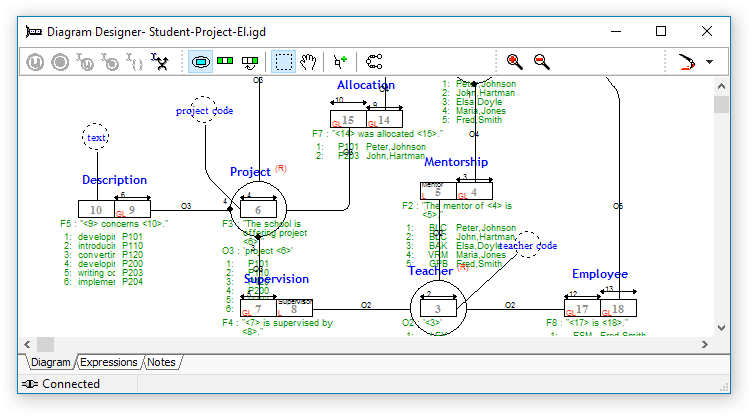Select the Project object type circle
Viewport: 752px width, 416px height.
pos(258,210)
